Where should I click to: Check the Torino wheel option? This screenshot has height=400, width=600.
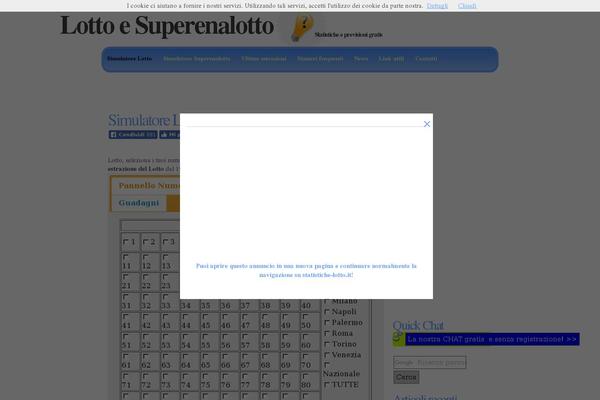tap(327, 344)
